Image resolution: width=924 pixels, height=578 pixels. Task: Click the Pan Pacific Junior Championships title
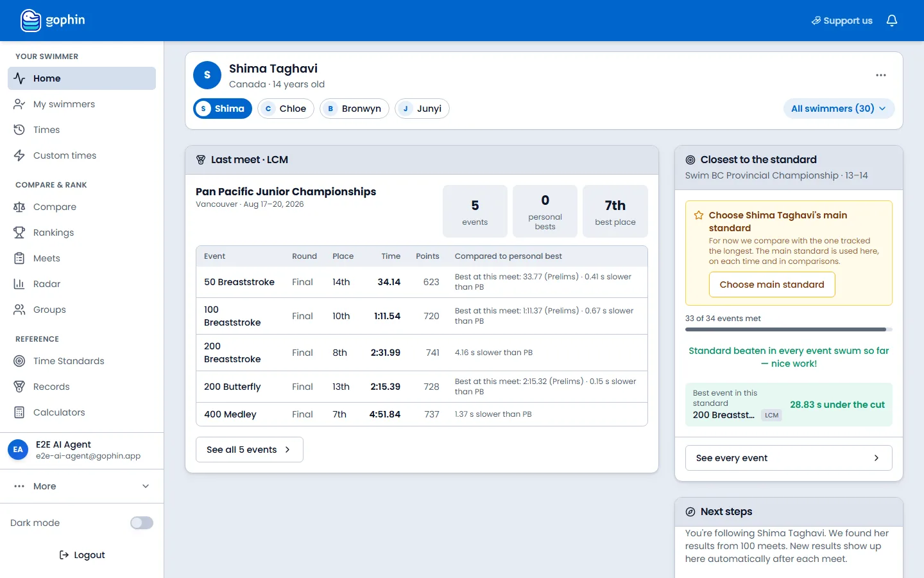[x=286, y=191]
